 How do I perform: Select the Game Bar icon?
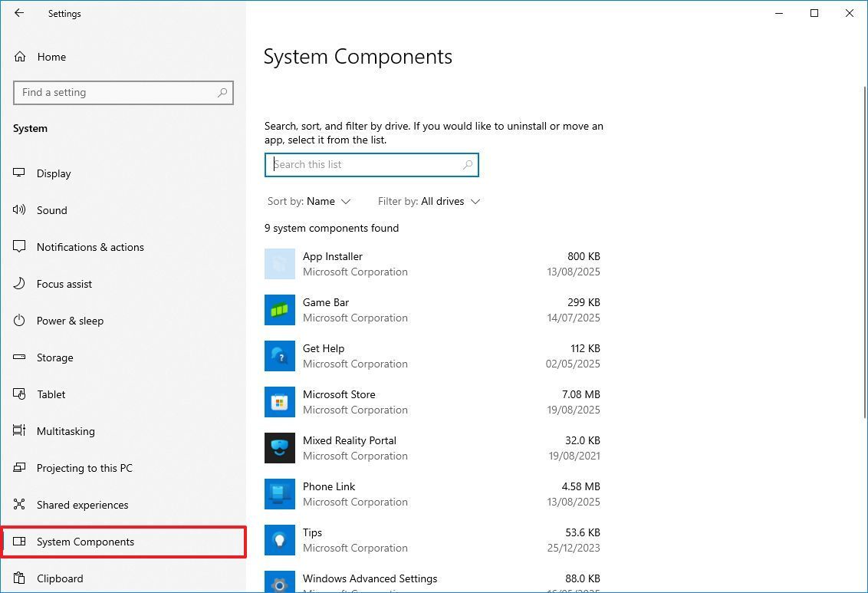(279, 310)
